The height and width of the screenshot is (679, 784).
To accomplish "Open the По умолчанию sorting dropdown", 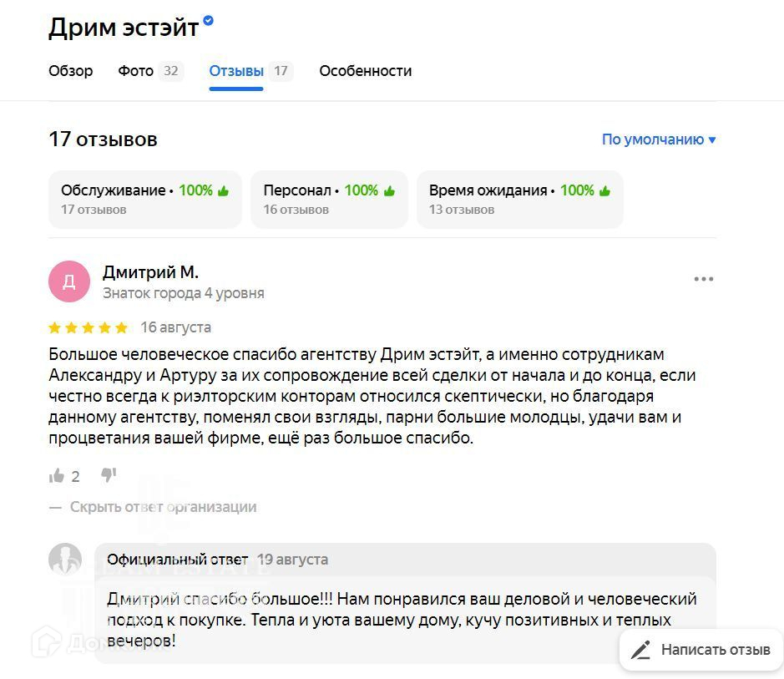I will tap(659, 139).
